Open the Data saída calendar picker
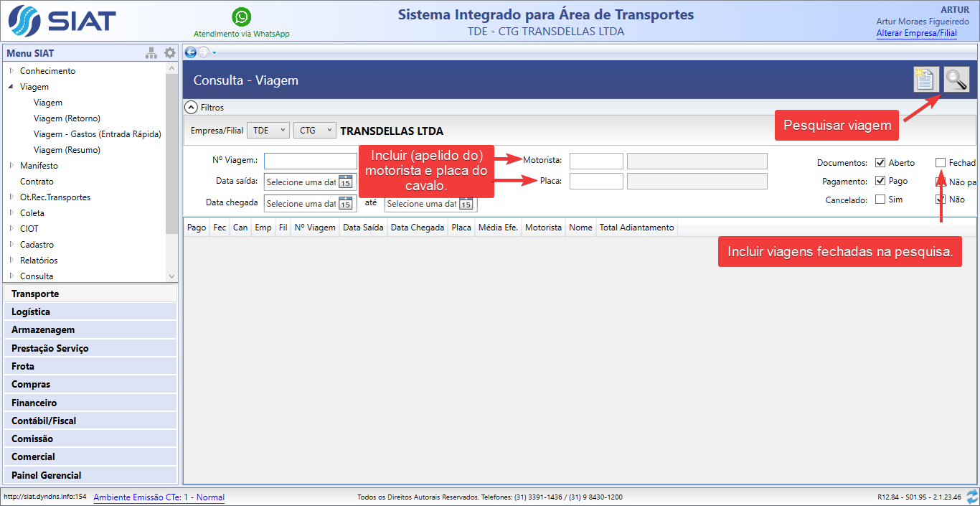Viewport: 980px width, 506px height. 345,182
